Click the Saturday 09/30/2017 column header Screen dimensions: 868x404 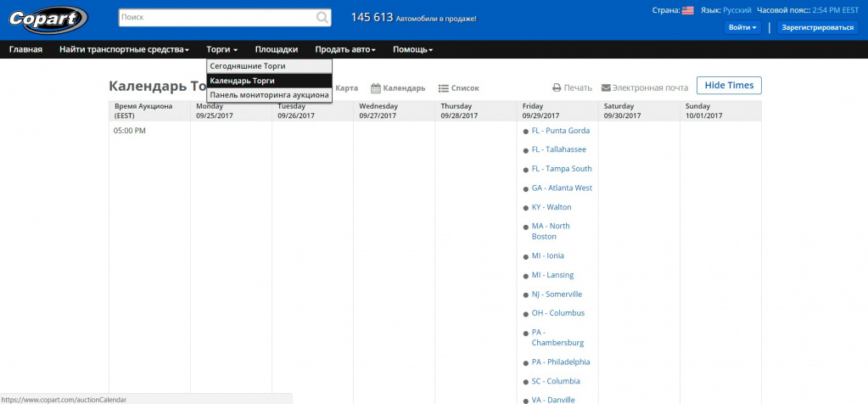tap(640, 111)
